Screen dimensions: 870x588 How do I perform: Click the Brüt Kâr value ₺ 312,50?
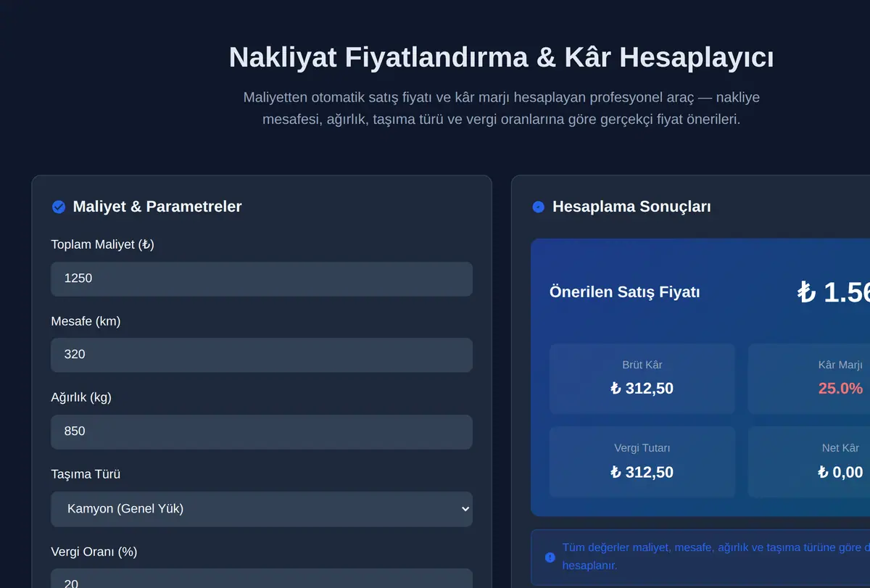[642, 389]
